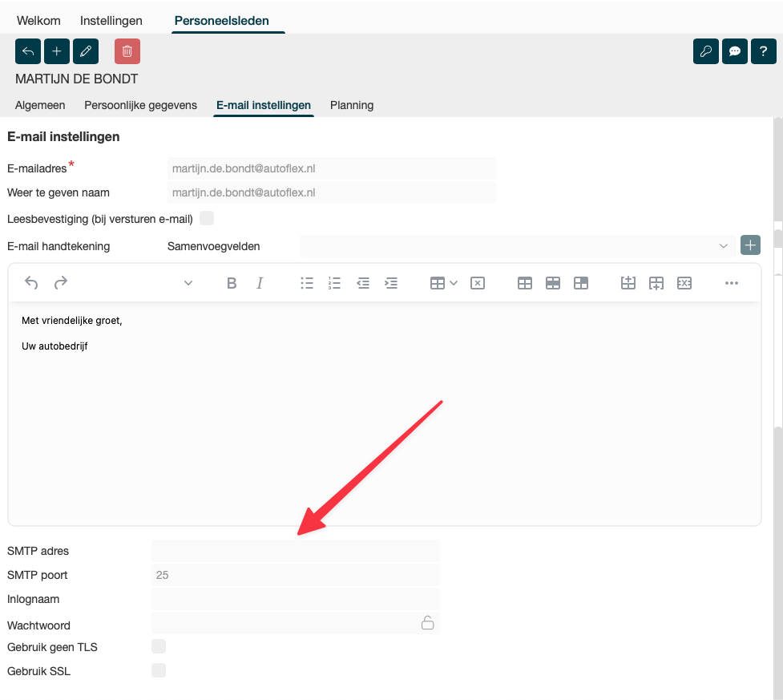Check the Gebruik SSL box
Screen dimensions: 783x700
tap(159, 670)
